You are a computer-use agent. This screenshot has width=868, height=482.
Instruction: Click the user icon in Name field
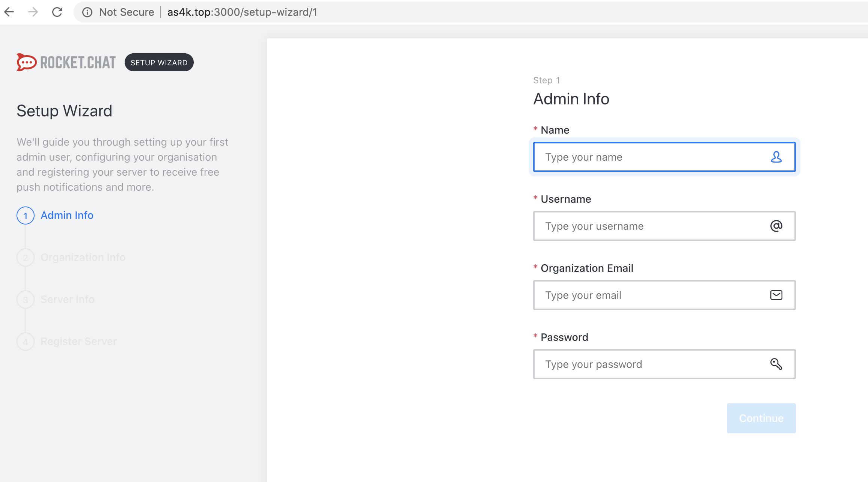click(776, 157)
